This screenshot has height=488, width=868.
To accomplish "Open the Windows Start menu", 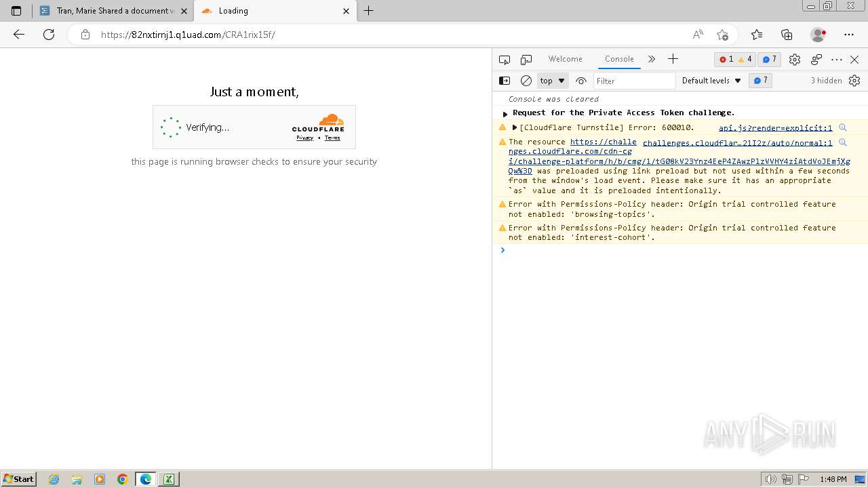I will pyautogui.click(x=19, y=479).
